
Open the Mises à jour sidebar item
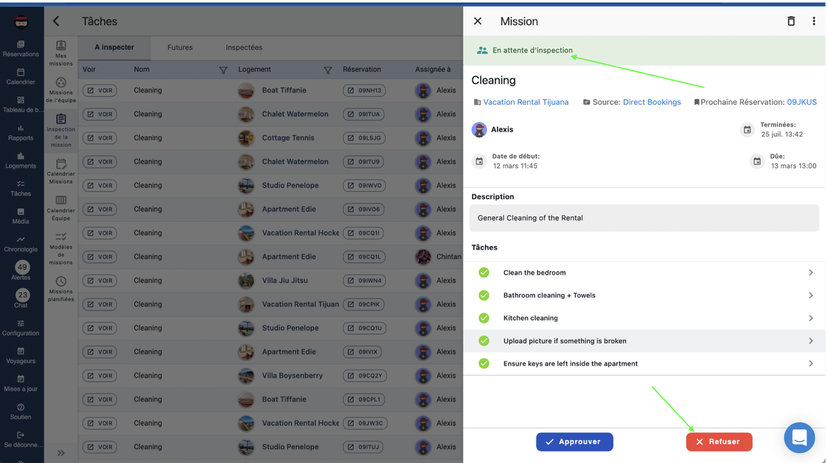pyautogui.click(x=21, y=384)
